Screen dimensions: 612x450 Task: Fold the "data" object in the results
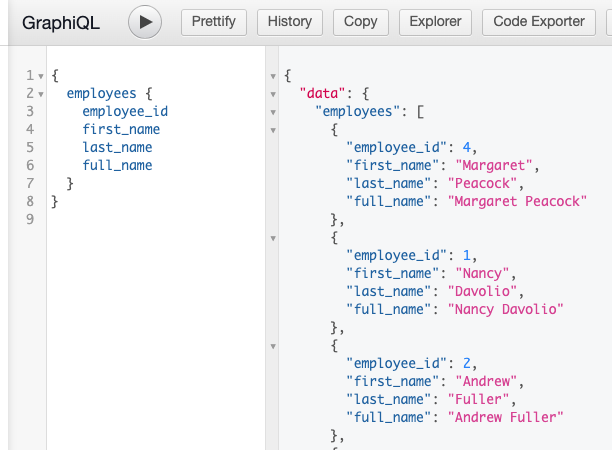point(273,94)
